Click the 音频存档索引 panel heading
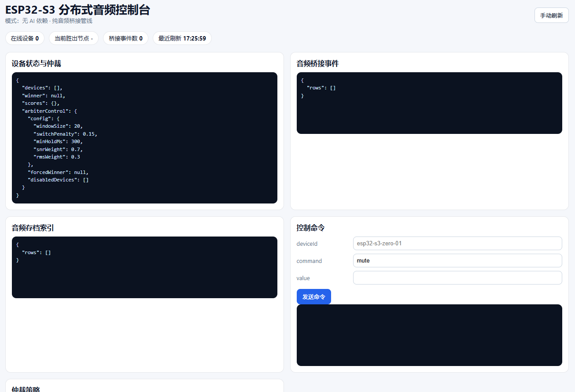Image resolution: width=575 pixels, height=392 pixels. [x=33, y=228]
